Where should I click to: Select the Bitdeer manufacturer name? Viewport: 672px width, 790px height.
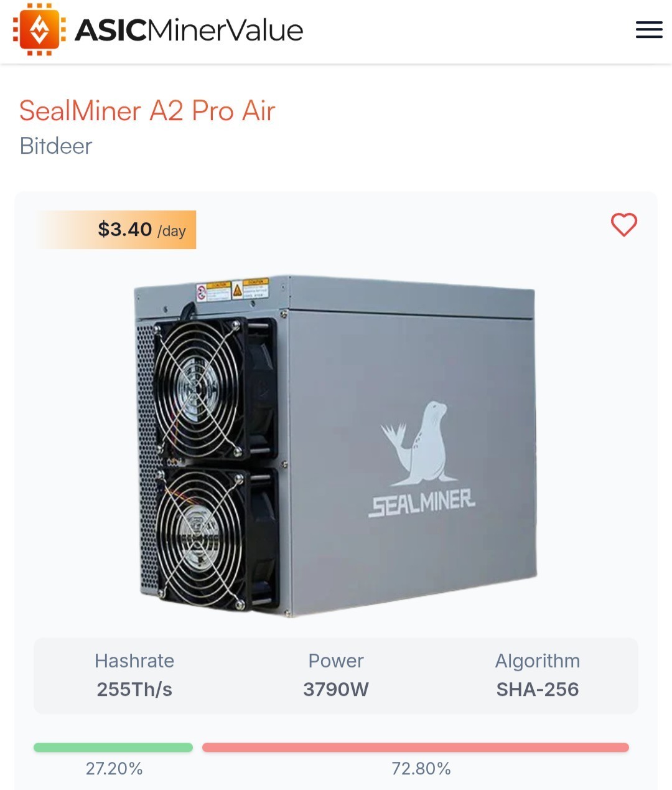pyautogui.click(x=56, y=146)
